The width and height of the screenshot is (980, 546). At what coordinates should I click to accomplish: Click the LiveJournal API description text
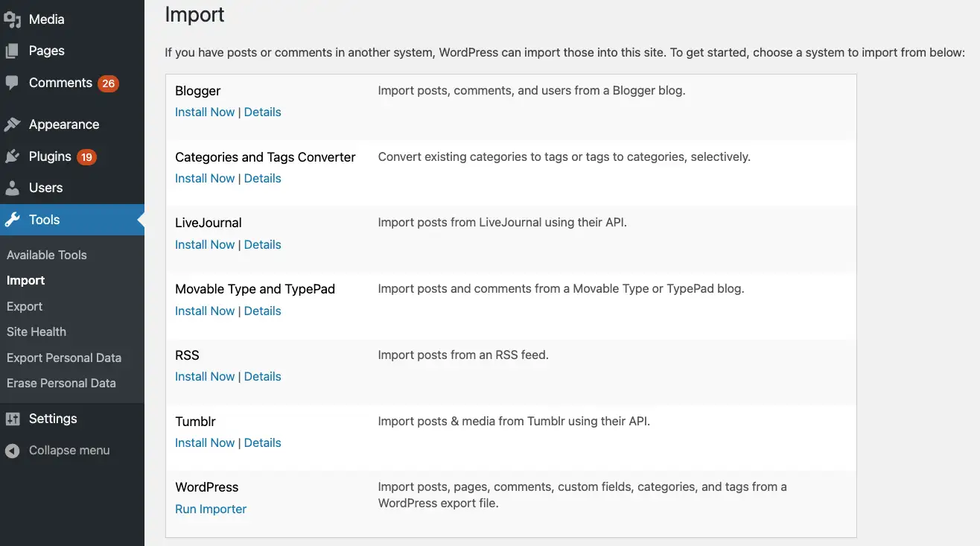(x=503, y=223)
